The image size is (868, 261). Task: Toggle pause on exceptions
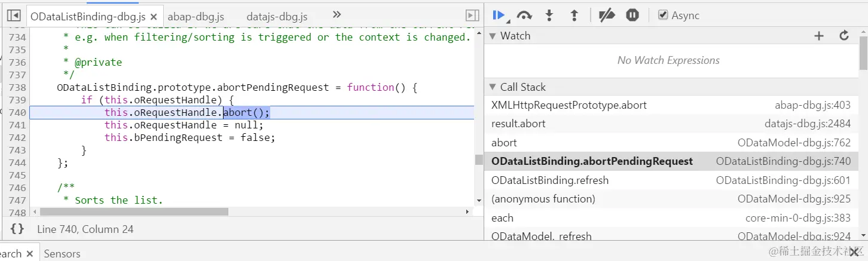pyautogui.click(x=632, y=16)
